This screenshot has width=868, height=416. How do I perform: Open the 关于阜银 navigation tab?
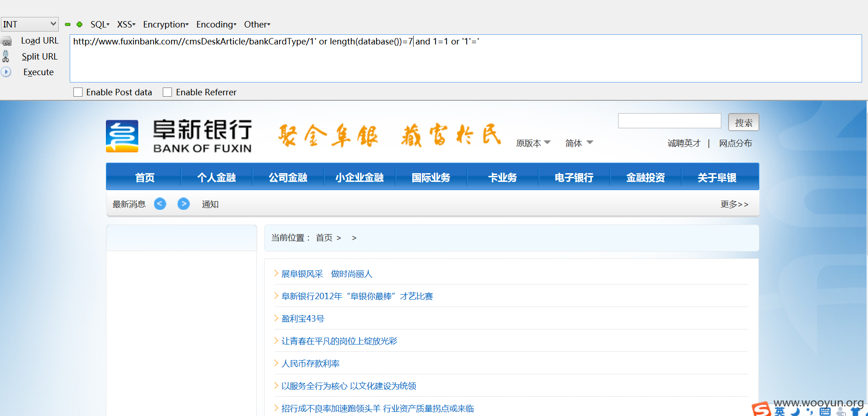[717, 177]
